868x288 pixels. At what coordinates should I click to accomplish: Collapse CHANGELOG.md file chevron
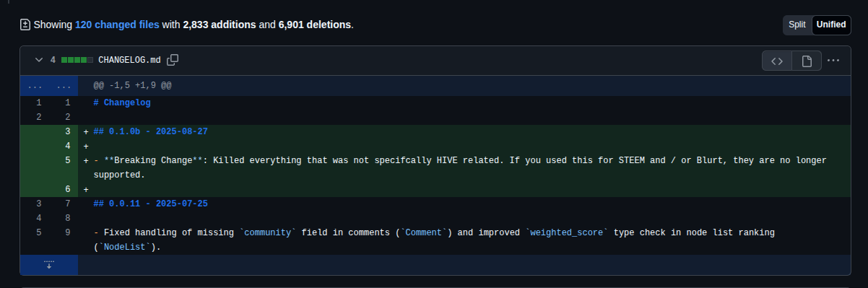(x=38, y=60)
